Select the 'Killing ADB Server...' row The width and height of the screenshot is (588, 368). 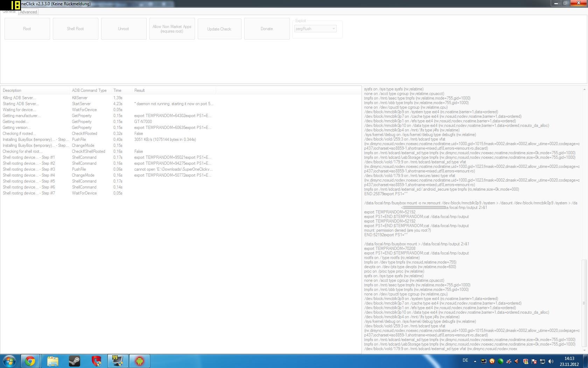108,98
